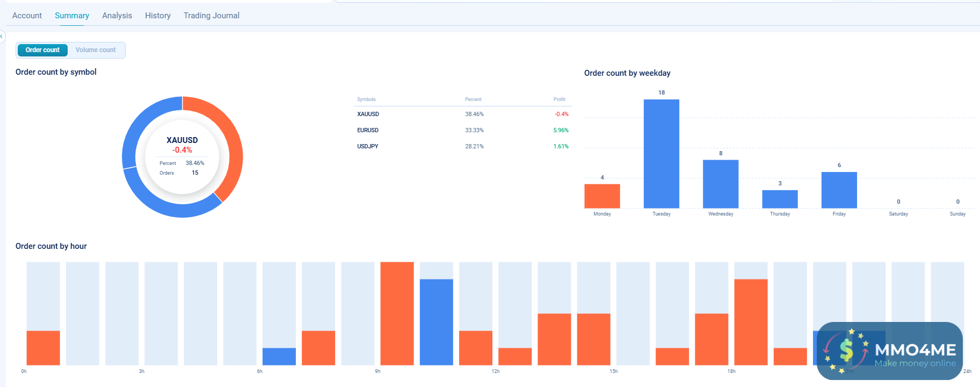Click the EURUSD symbol row
Image resolution: width=980 pixels, height=387 pixels.
pyautogui.click(x=368, y=130)
